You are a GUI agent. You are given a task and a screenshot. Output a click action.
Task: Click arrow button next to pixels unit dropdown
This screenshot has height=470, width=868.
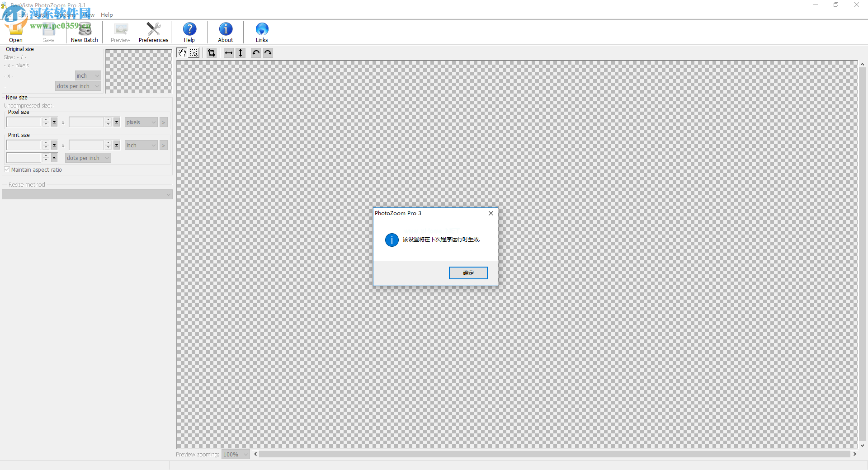[164, 122]
